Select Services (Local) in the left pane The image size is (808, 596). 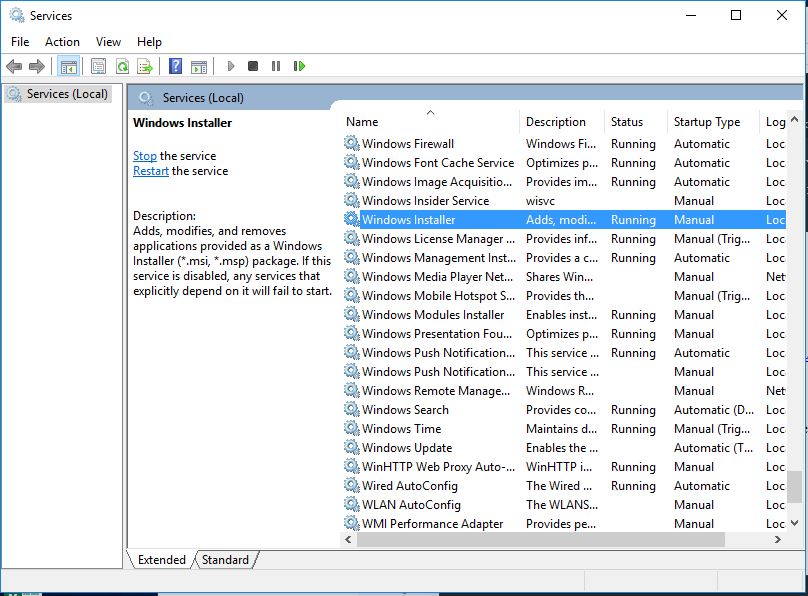60,92
